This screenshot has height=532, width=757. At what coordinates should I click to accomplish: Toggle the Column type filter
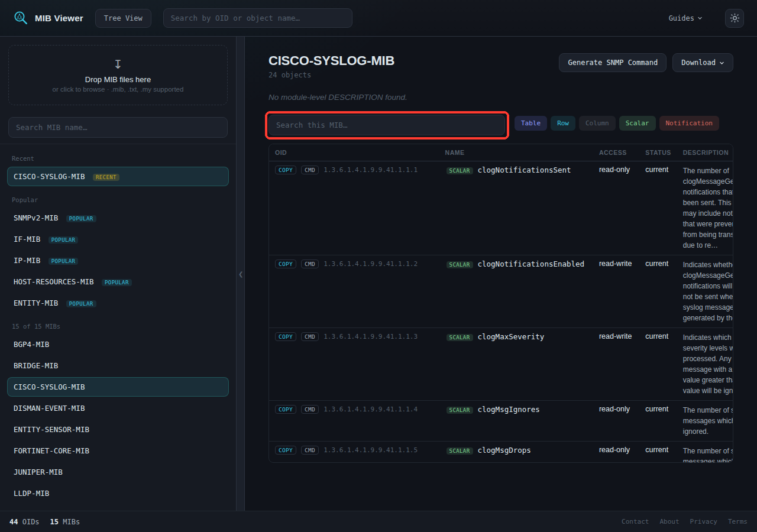coord(597,123)
